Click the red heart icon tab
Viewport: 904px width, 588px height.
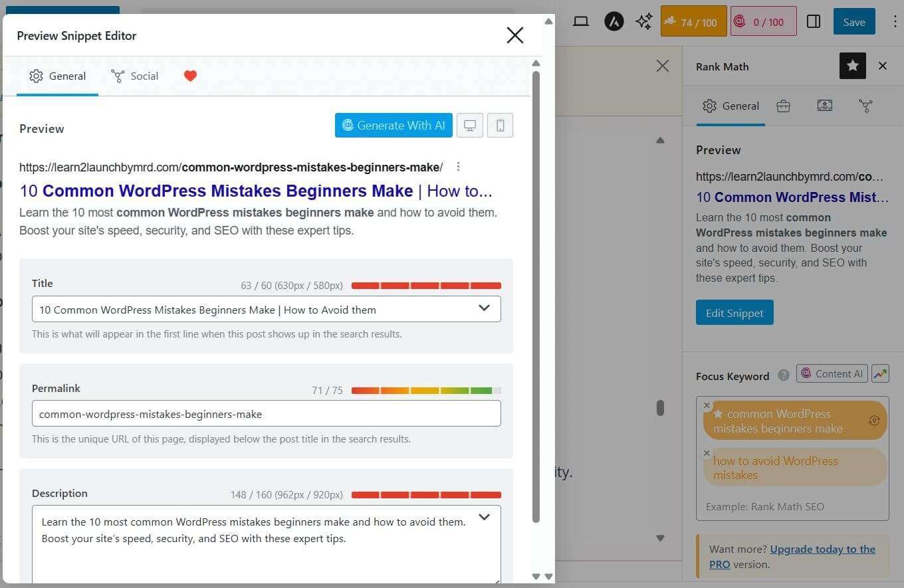(190, 76)
